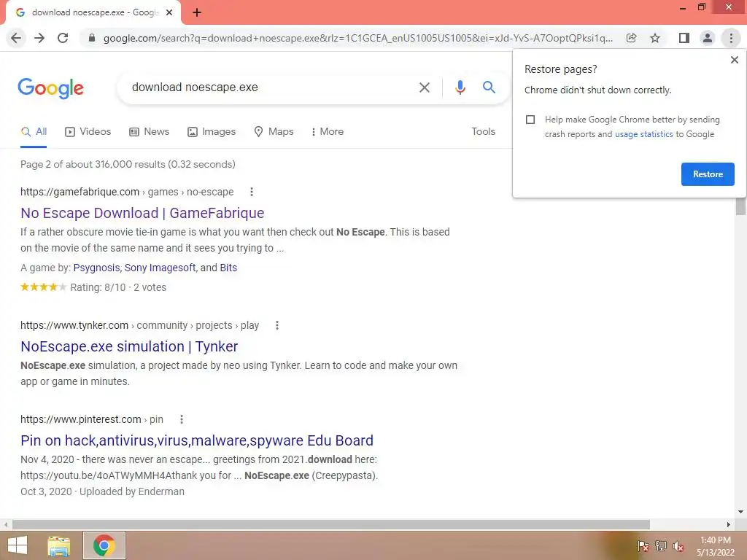
Task: Search by voice microphone icon
Action: [460, 87]
